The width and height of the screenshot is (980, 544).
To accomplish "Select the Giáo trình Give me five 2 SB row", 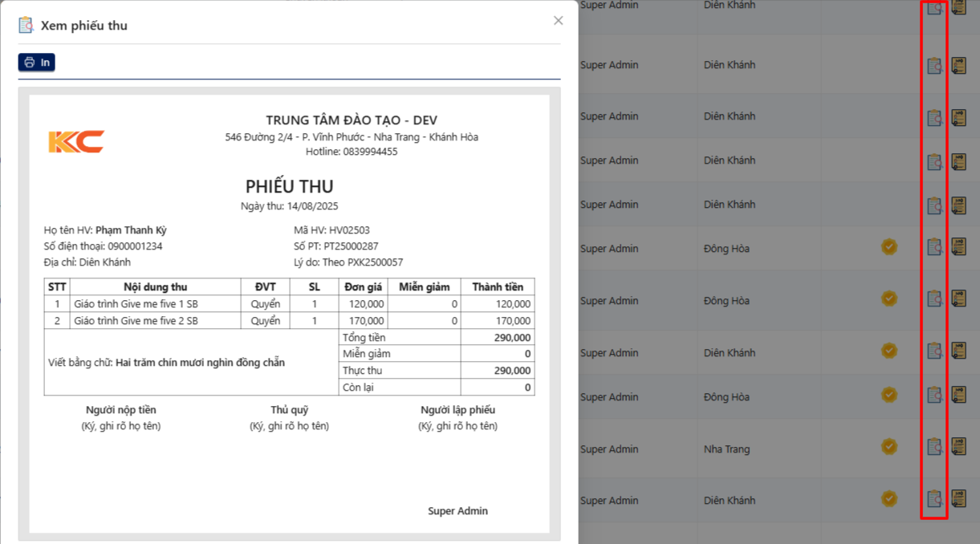I will 136,321.
